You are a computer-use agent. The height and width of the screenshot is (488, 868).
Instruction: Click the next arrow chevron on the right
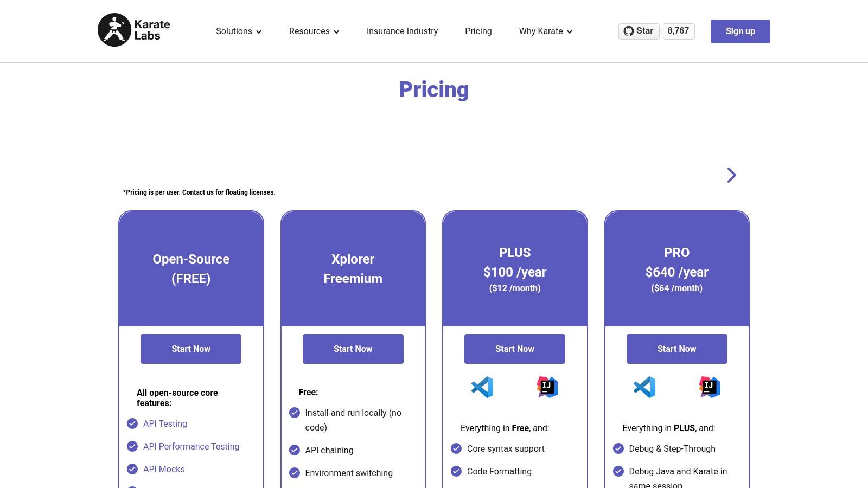pyautogui.click(x=731, y=175)
